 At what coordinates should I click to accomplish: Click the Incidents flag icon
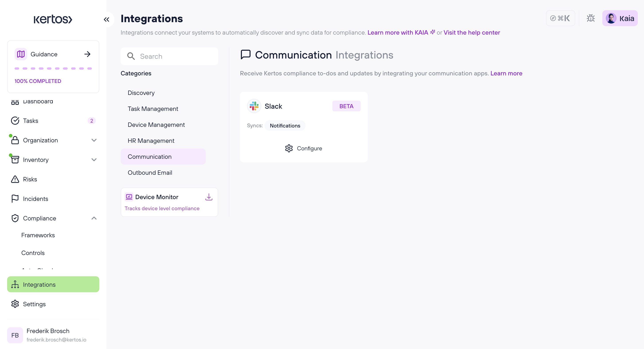click(x=15, y=199)
